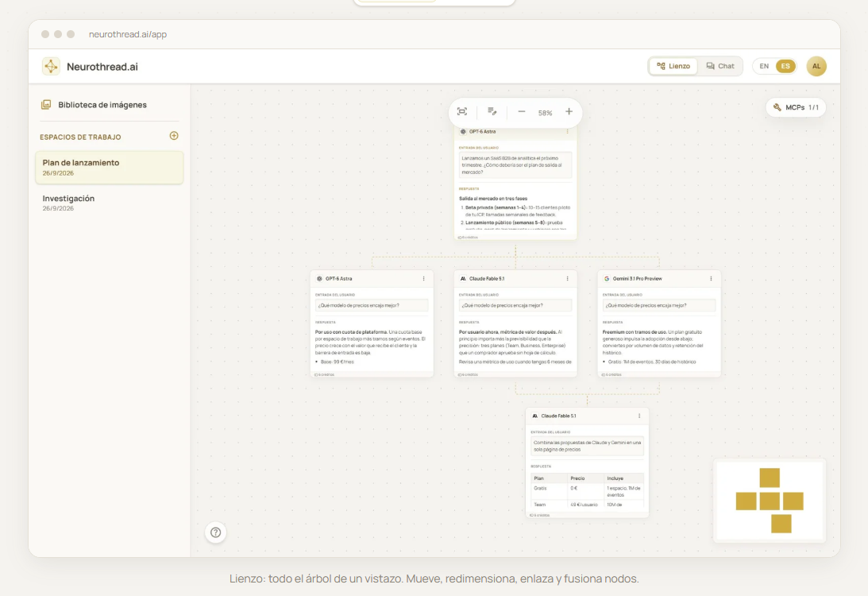Image resolution: width=868 pixels, height=596 pixels.
Task: Click the 'Base: 99 €/mes' bullet text
Action: [338, 362]
